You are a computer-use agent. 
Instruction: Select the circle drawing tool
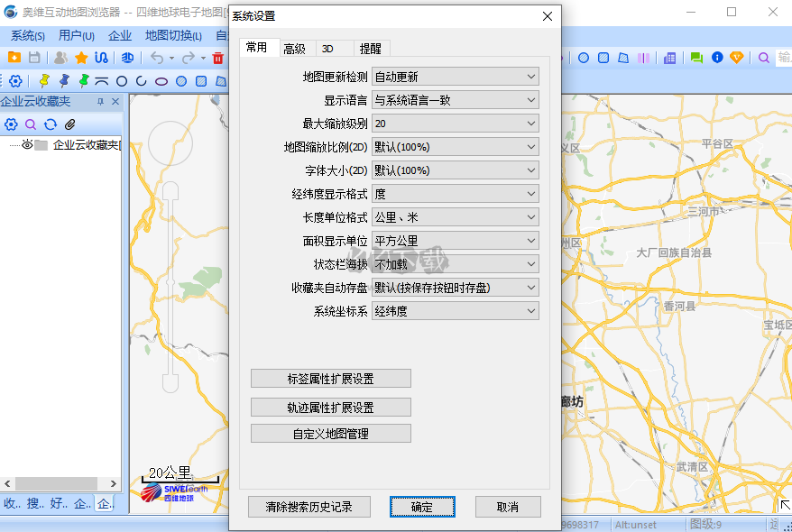(x=122, y=81)
